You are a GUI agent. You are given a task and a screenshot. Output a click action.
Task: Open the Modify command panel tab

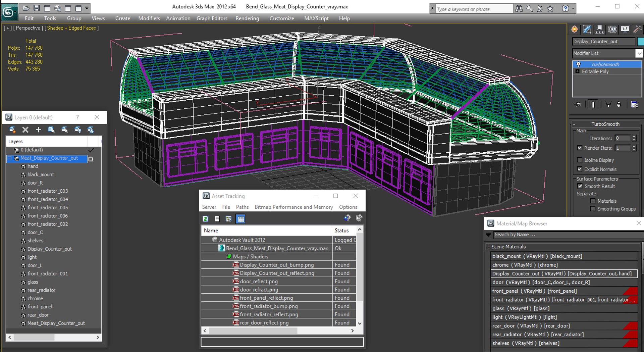[x=587, y=30]
